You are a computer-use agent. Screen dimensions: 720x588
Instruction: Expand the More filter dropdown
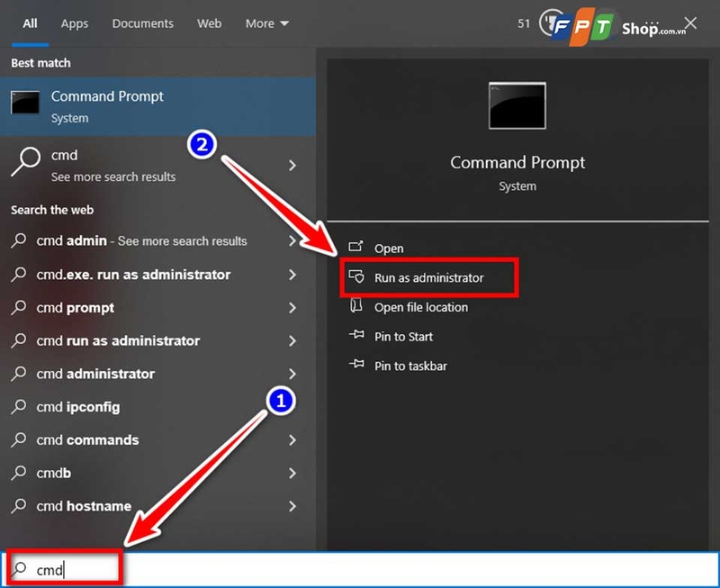[266, 23]
